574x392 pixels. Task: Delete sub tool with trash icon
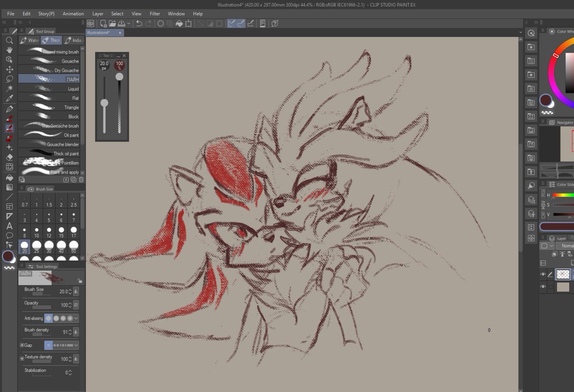(81, 179)
